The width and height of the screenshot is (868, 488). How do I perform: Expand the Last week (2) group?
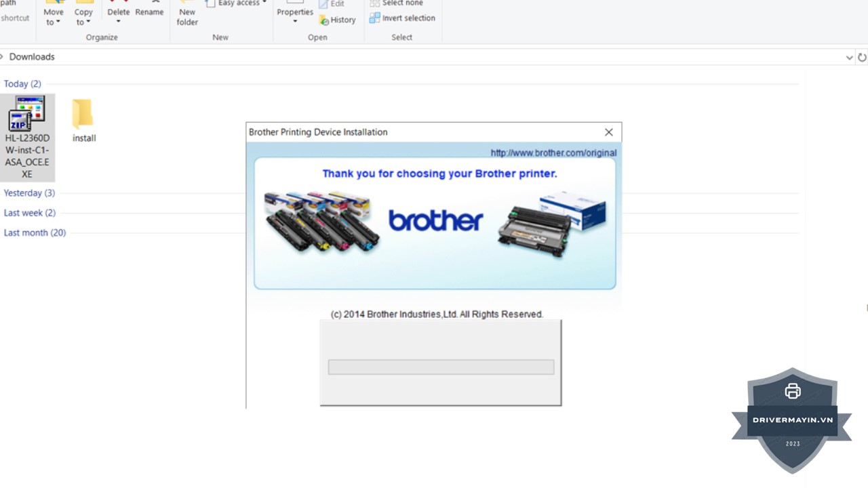(29, 213)
